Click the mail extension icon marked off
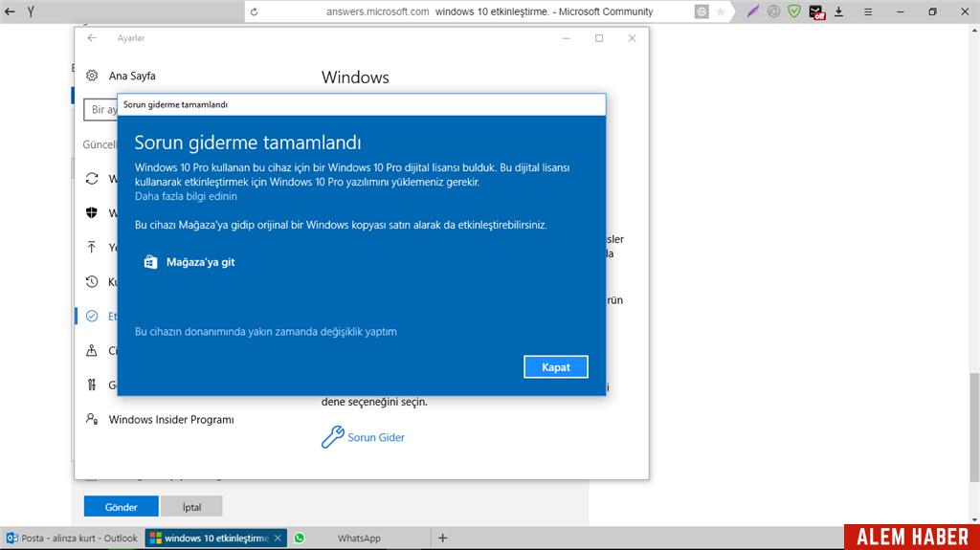The width and height of the screenshot is (980, 550). pos(816,11)
